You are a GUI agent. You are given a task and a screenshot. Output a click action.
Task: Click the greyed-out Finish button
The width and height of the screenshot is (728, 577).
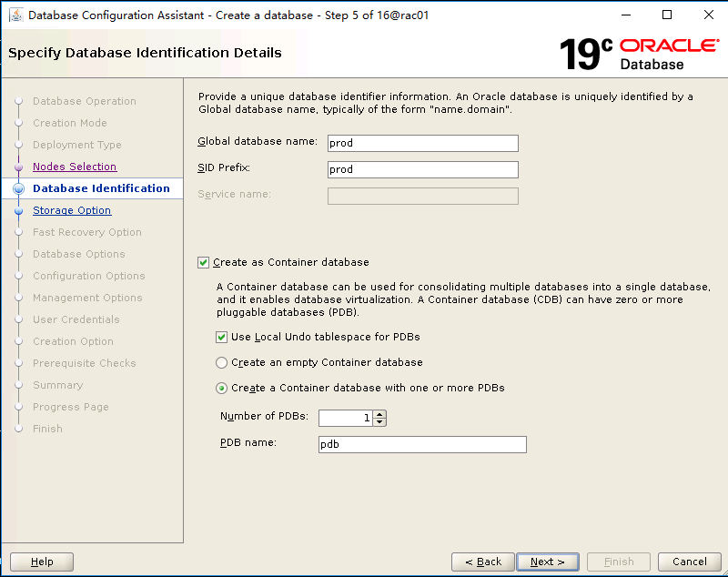click(619, 562)
